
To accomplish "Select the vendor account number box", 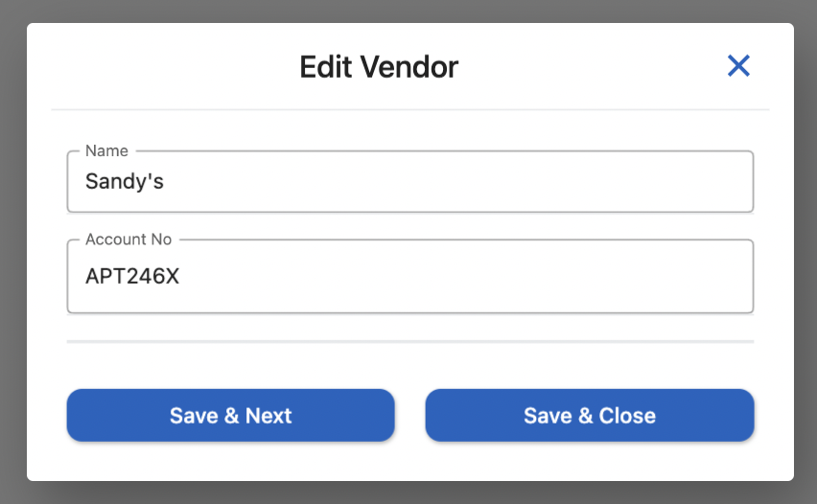I will pyautogui.click(x=409, y=277).
